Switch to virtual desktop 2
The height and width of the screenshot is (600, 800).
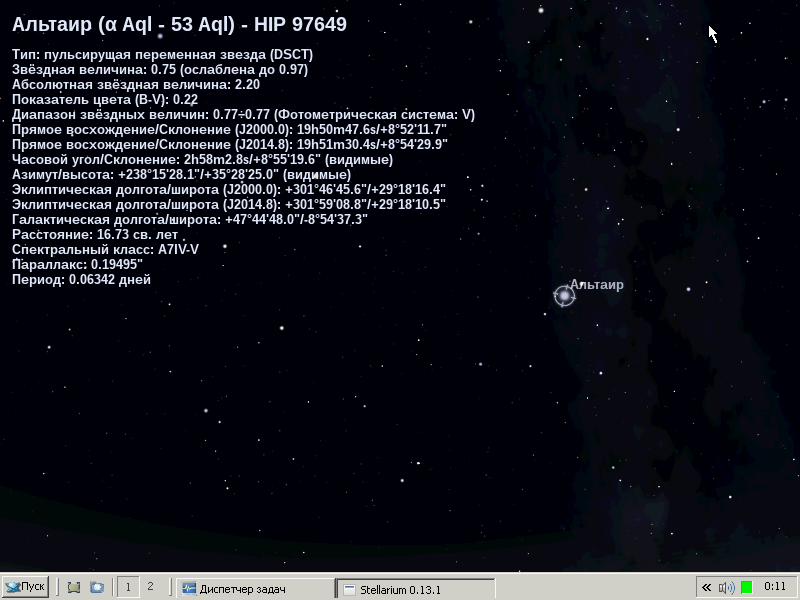[x=150, y=587]
